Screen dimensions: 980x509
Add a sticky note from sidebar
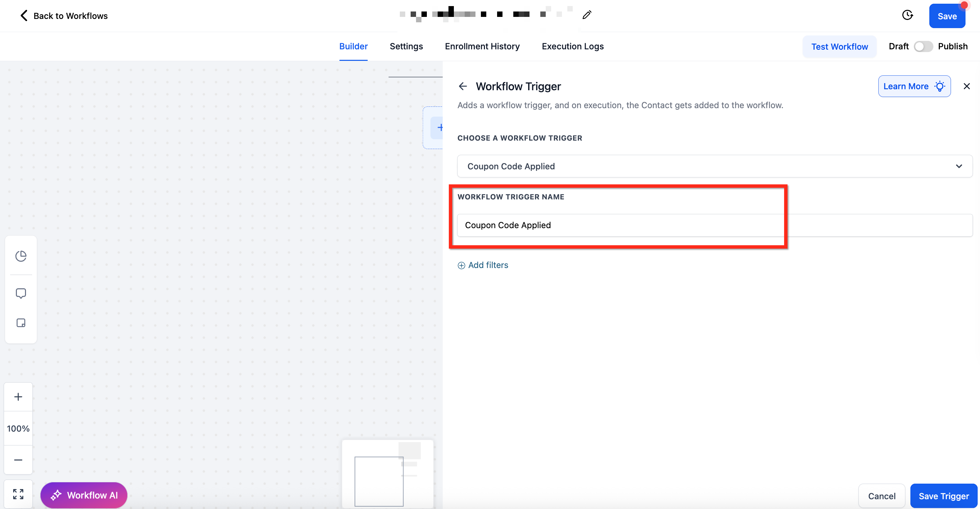21,323
